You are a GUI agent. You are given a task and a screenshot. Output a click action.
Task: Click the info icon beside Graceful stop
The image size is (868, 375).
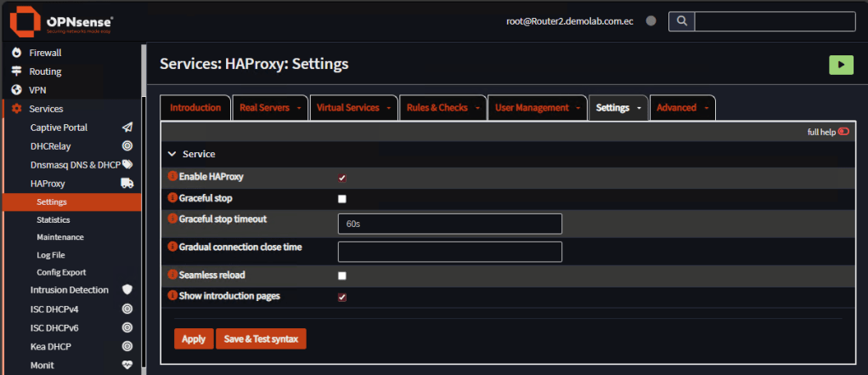point(172,197)
